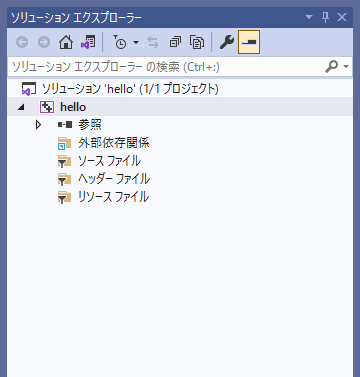Click the Forward navigation arrow icon

pos(44,42)
